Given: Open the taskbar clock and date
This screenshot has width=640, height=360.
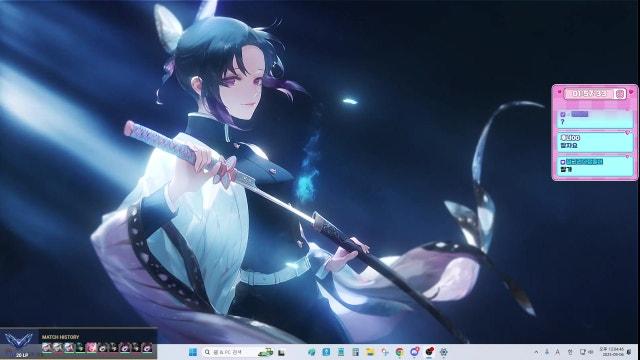Looking at the screenshot, I should tap(612, 351).
